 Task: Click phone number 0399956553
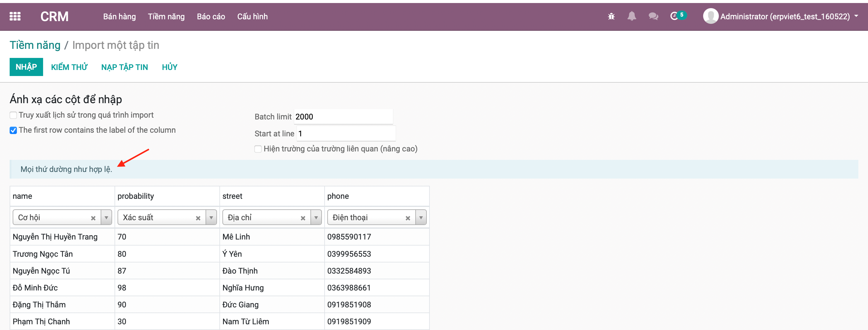pos(377,254)
